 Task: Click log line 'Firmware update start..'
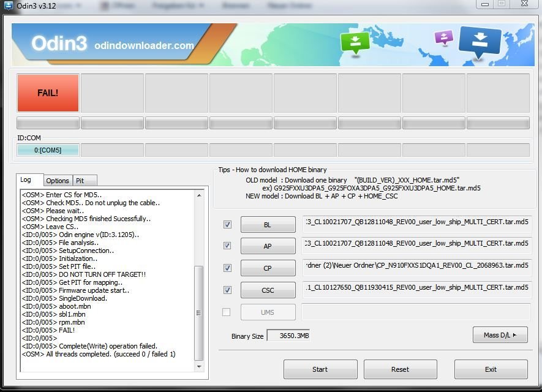click(75, 290)
